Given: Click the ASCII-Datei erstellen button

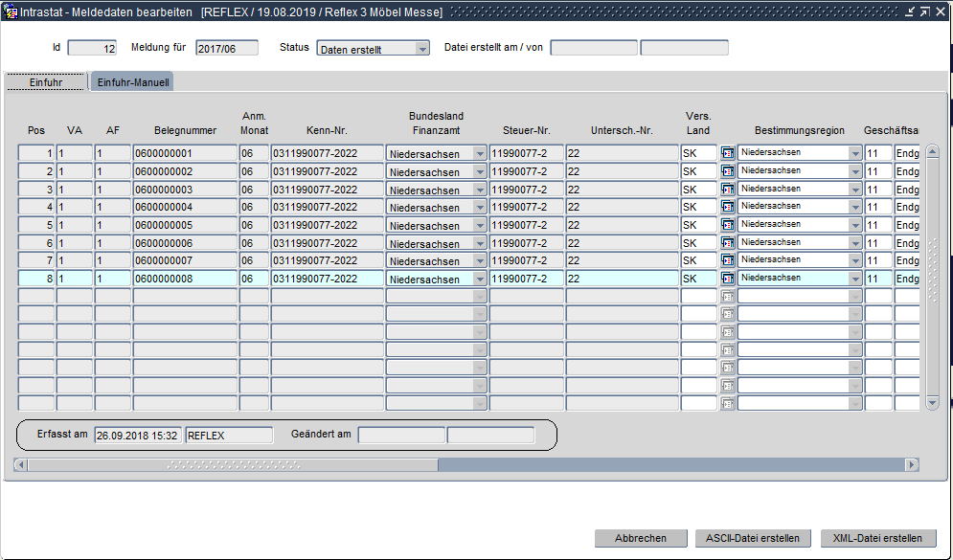Looking at the screenshot, I should 753,538.
